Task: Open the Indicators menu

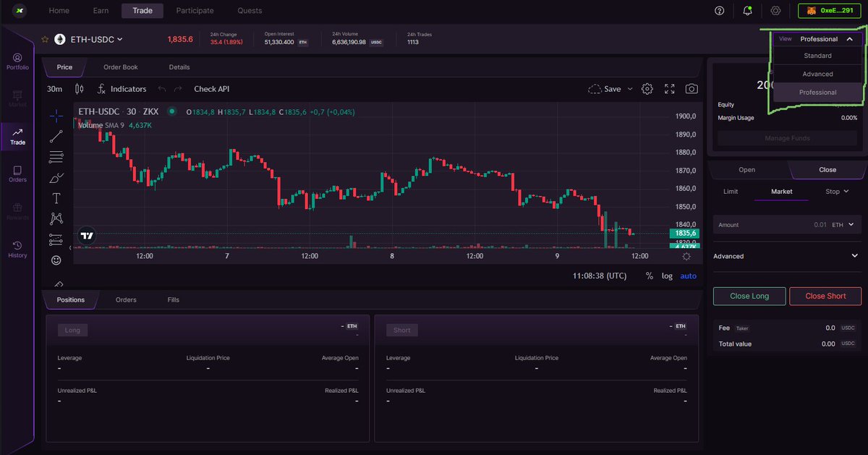Action: (x=122, y=89)
